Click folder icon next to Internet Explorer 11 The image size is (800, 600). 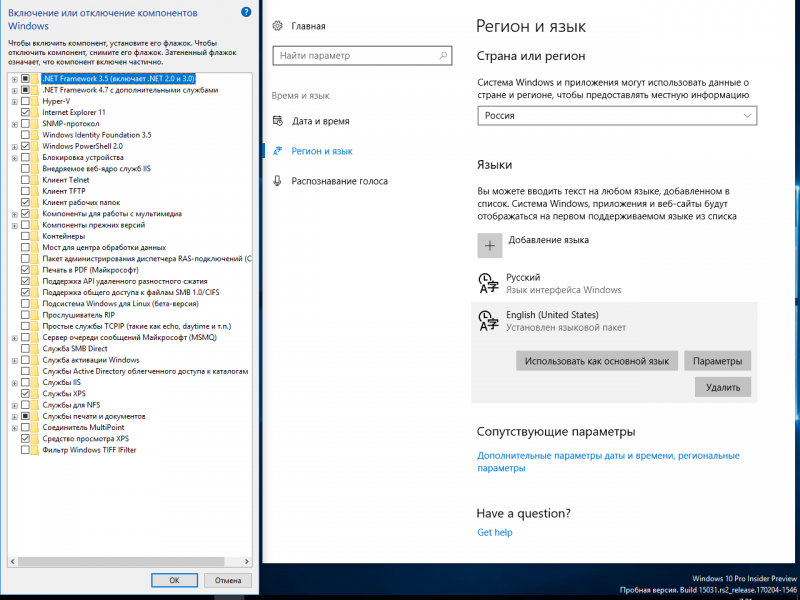pyautogui.click(x=35, y=112)
